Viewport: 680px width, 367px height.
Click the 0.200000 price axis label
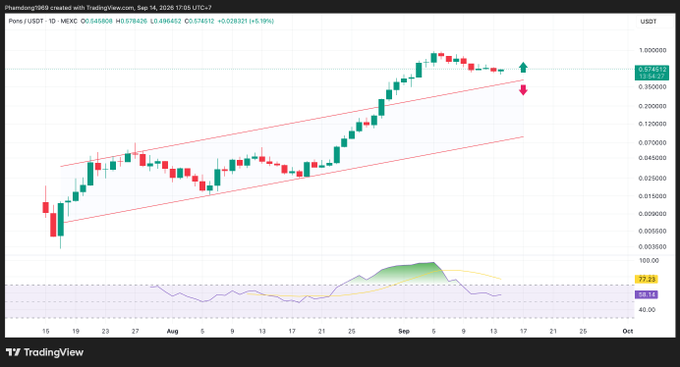click(x=652, y=106)
